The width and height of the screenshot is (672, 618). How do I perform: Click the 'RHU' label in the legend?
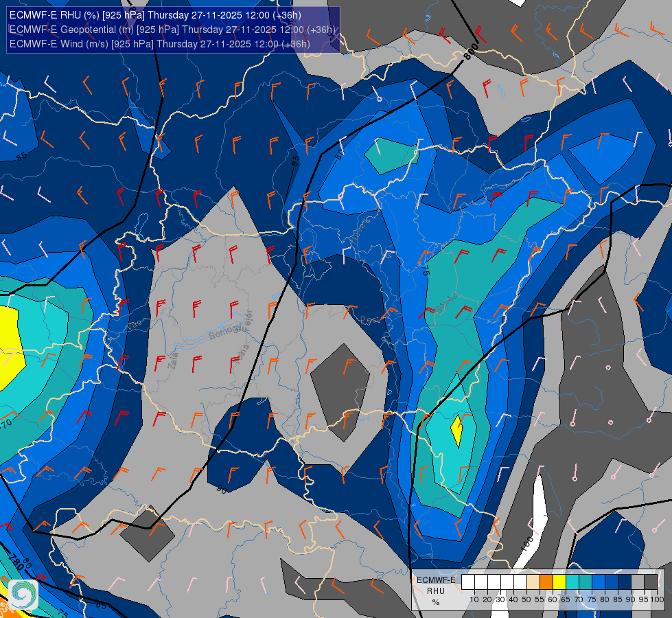[436, 591]
